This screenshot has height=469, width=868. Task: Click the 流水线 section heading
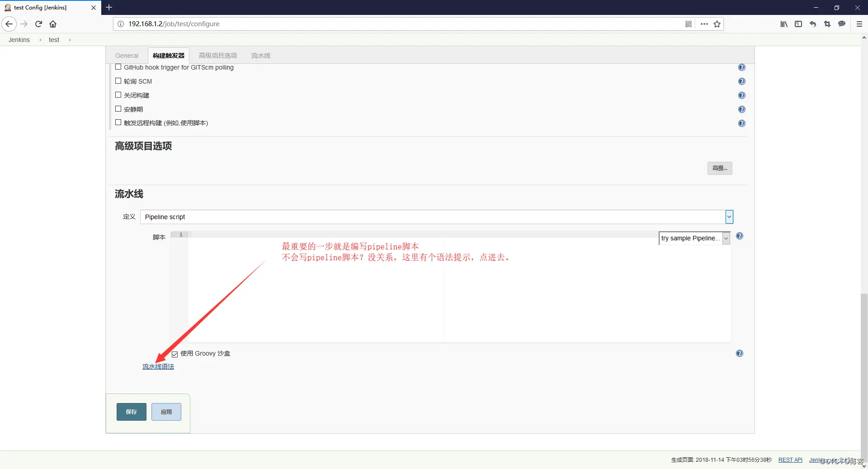pyautogui.click(x=129, y=194)
